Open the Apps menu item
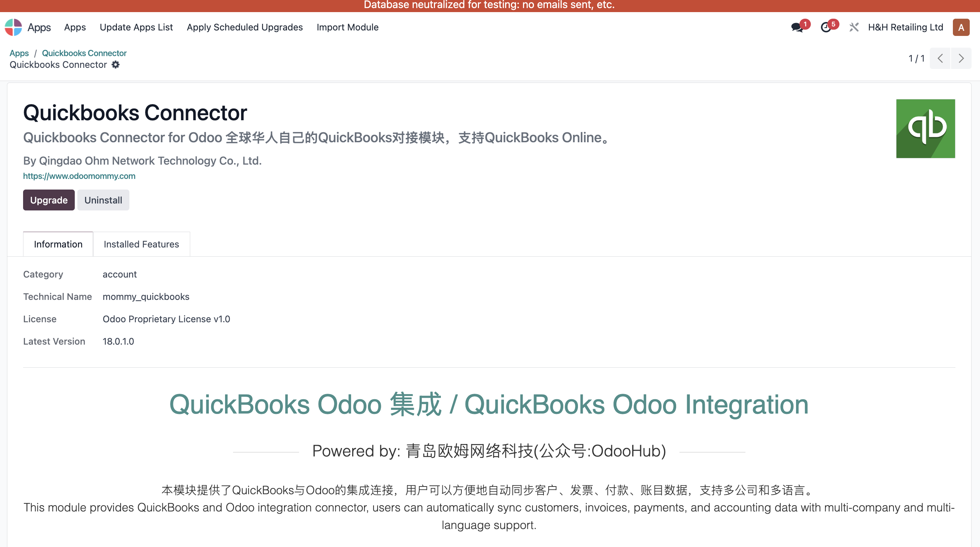 [75, 27]
